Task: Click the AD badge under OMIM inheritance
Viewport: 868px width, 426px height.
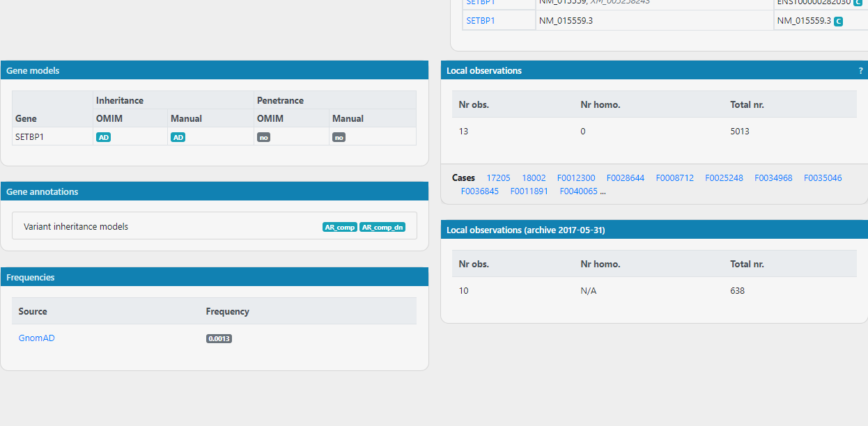Action: (x=103, y=137)
